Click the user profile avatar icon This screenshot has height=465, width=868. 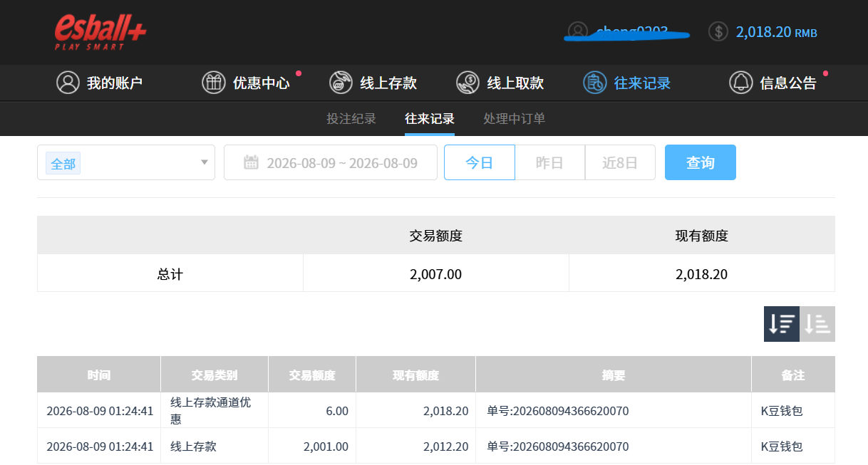(x=577, y=31)
